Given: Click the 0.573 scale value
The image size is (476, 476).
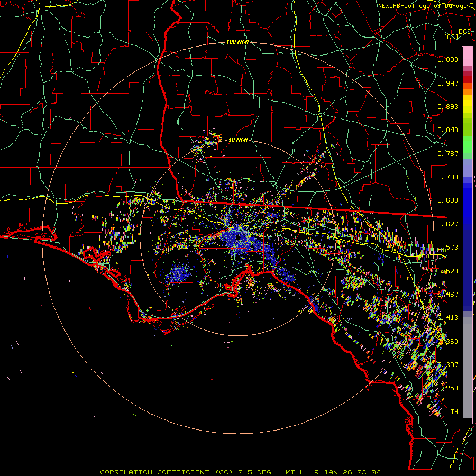Looking at the screenshot, I should (448, 248).
